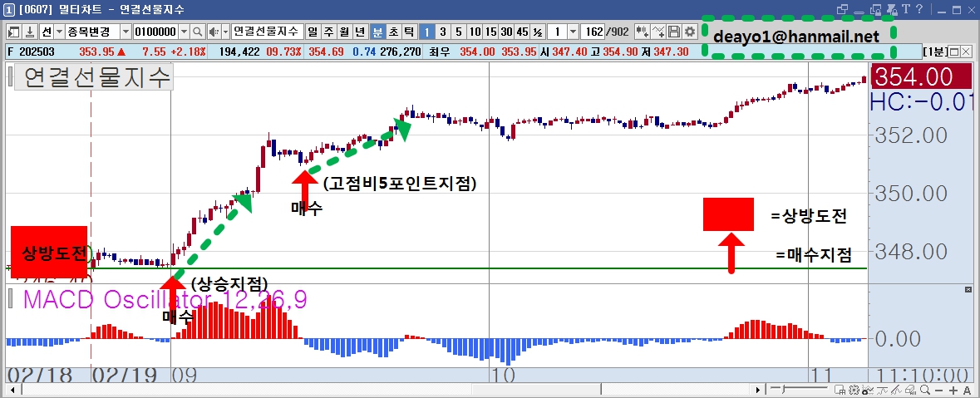Click the floppy disk save icon

click(x=674, y=32)
